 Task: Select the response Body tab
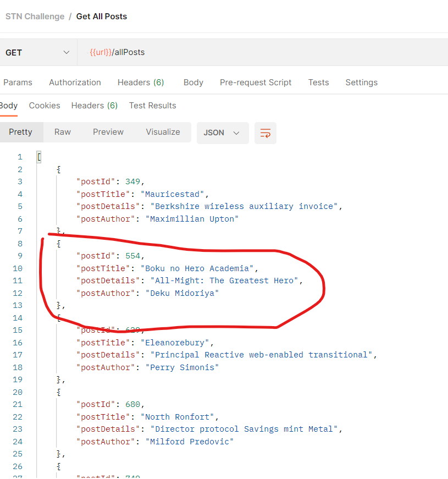pyautogui.click(x=9, y=106)
